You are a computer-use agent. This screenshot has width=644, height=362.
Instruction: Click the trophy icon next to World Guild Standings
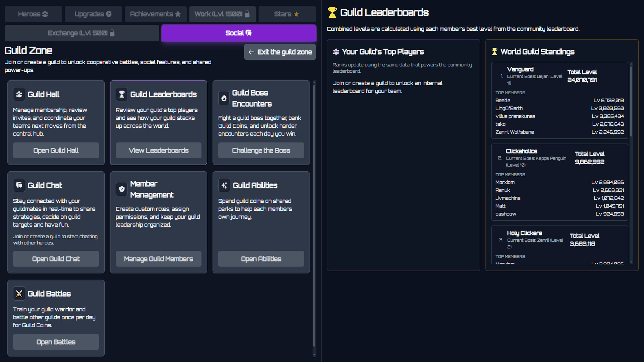coord(494,51)
